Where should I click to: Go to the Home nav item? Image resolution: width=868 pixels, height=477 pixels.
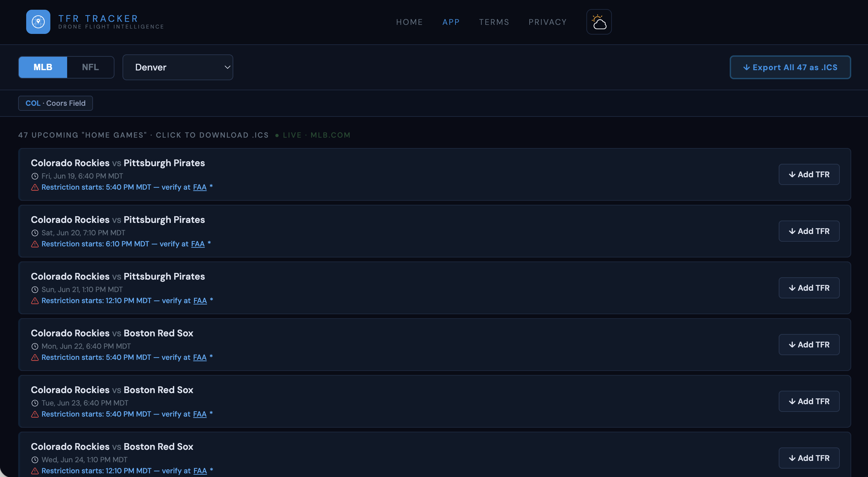[x=409, y=22]
